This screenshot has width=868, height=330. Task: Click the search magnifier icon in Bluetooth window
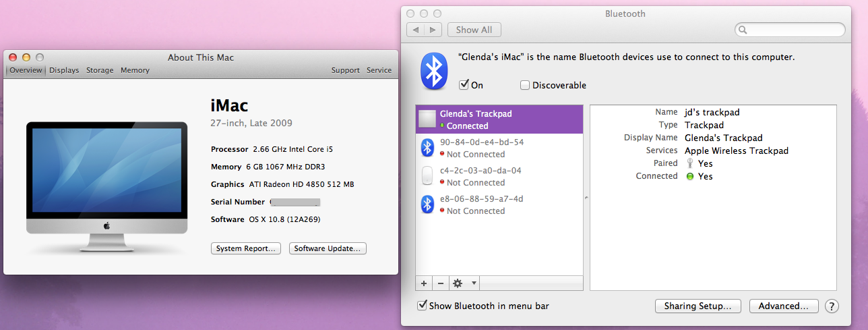click(743, 30)
